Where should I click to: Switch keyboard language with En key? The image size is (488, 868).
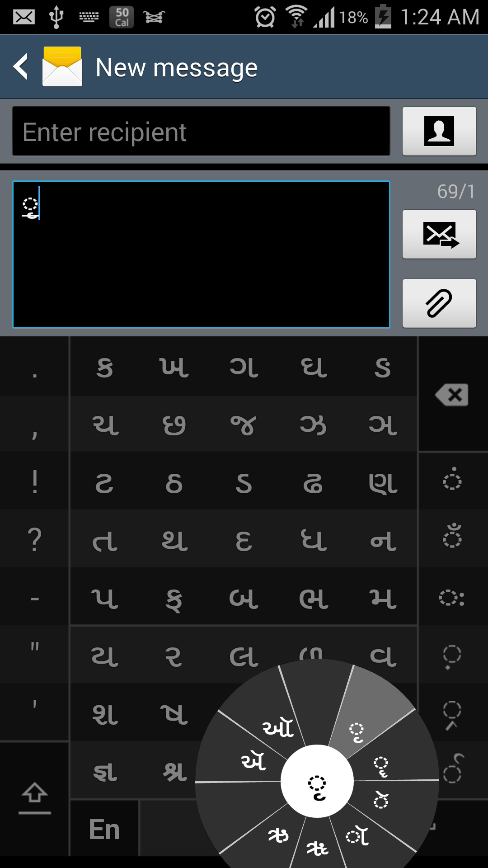pos(104,829)
